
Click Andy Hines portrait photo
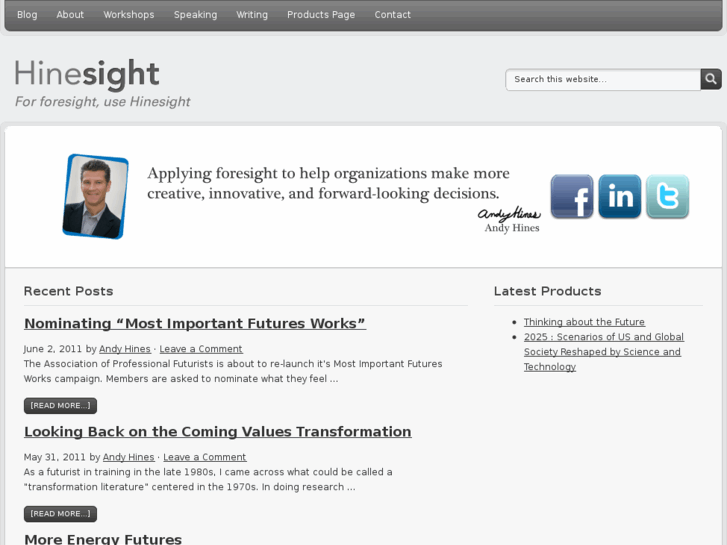pyautogui.click(x=96, y=196)
